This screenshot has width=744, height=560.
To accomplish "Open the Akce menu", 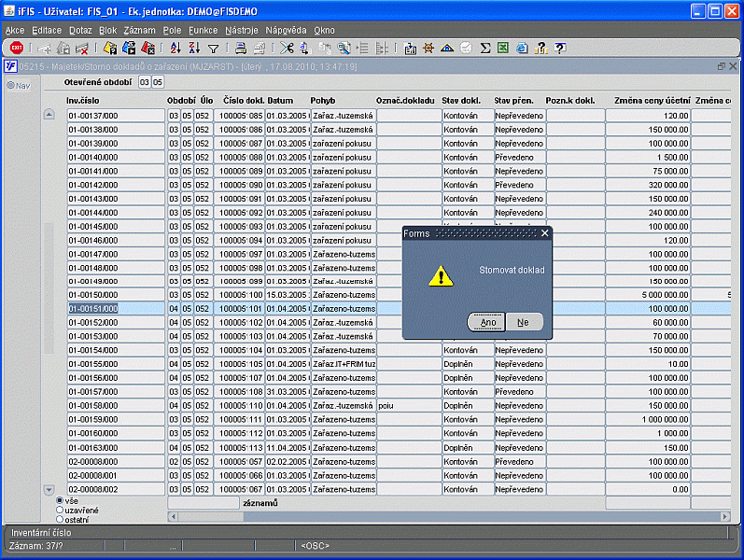I will tap(15, 31).
